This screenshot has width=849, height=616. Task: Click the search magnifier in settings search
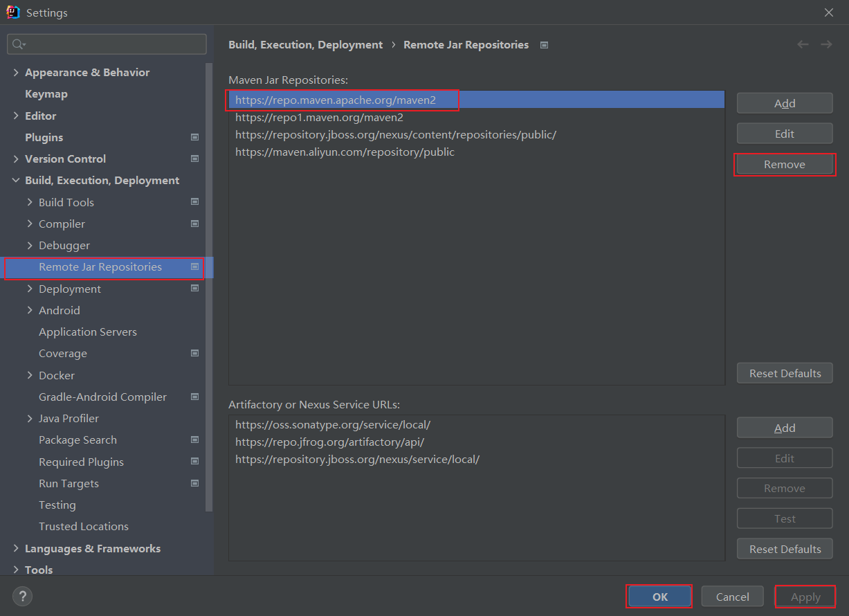pos(17,44)
